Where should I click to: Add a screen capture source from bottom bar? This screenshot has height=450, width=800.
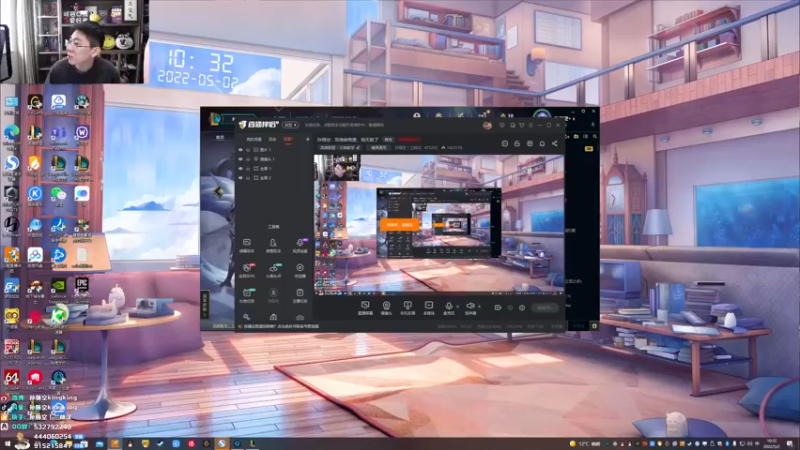(365, 308)
